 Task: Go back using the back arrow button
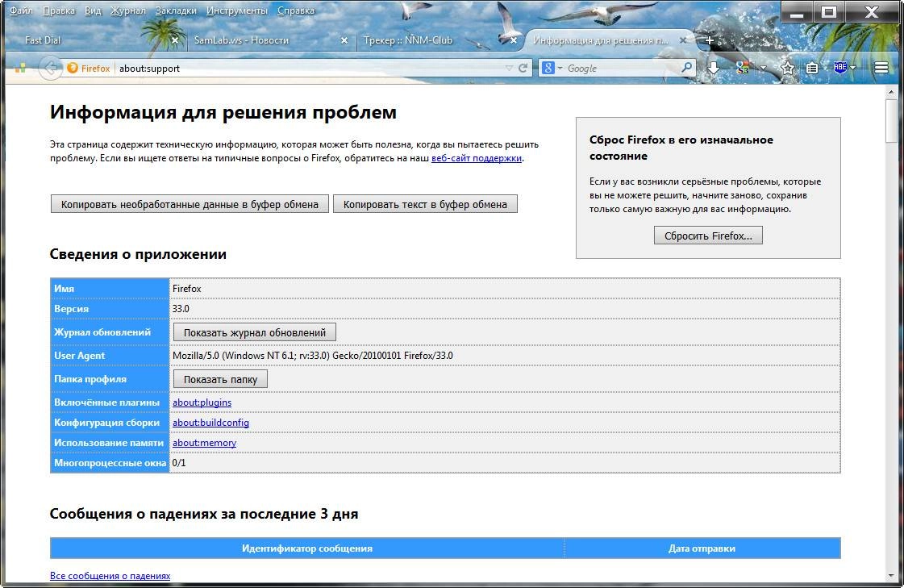(51, 68)
